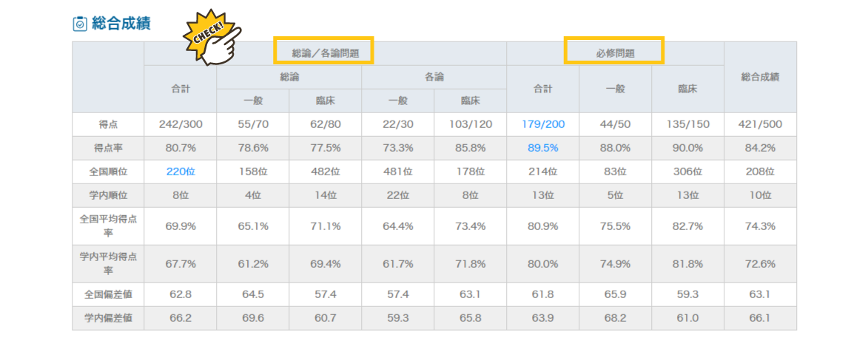Screen dimensions: 868x352
Task: Click the 総合成績 column header in table
Action: pyautogui.click(x=760, y=78)
